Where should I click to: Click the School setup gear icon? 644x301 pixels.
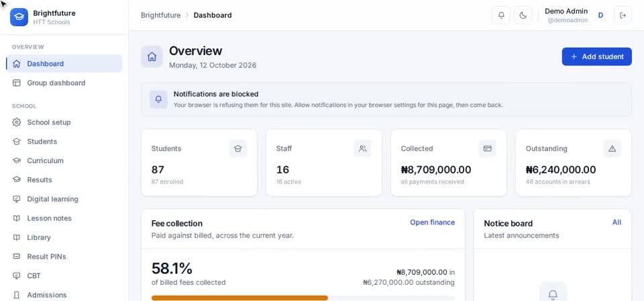click(16, 122)
